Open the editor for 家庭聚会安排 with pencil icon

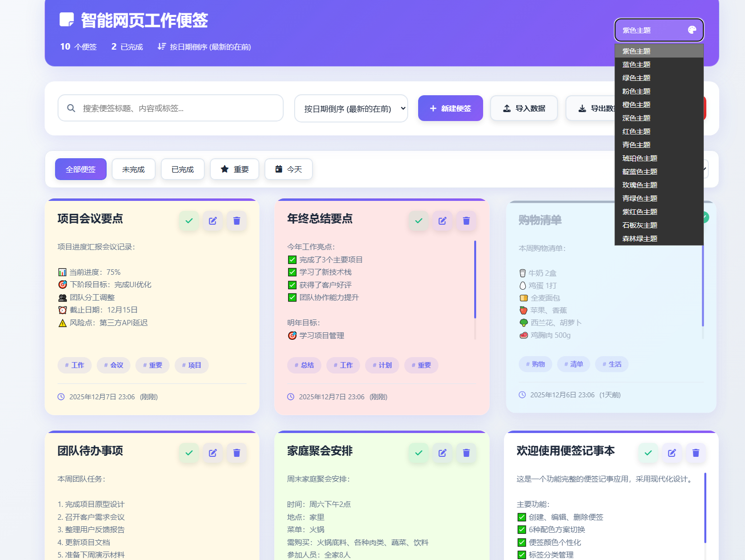click(x=442, y=452)
